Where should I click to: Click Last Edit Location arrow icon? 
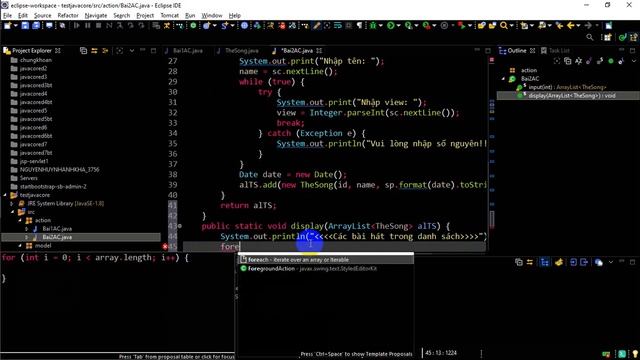[560, 26]
